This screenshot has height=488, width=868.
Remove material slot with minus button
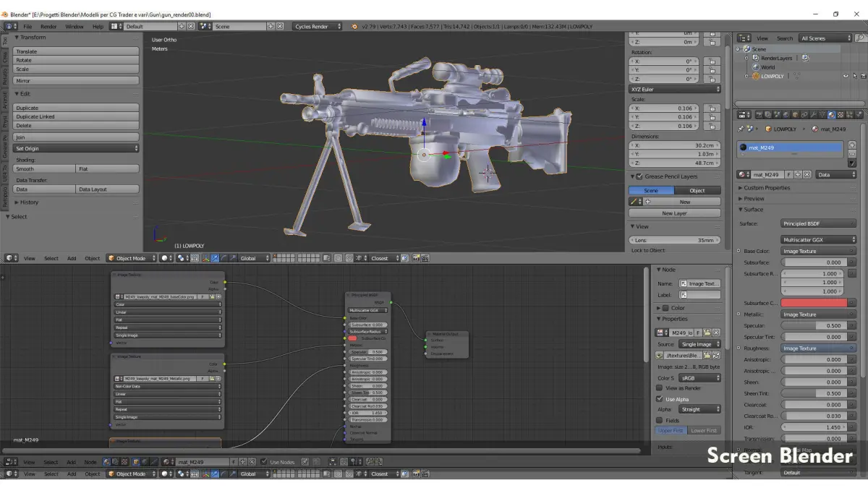[x=852, y=154]
